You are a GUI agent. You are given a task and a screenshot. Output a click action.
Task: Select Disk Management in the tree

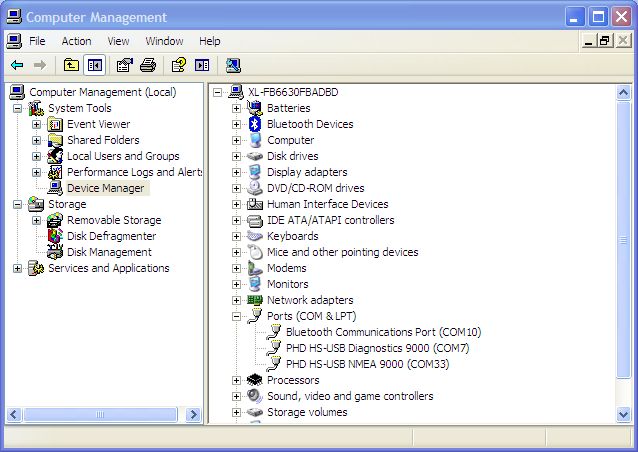coord(108,252)
